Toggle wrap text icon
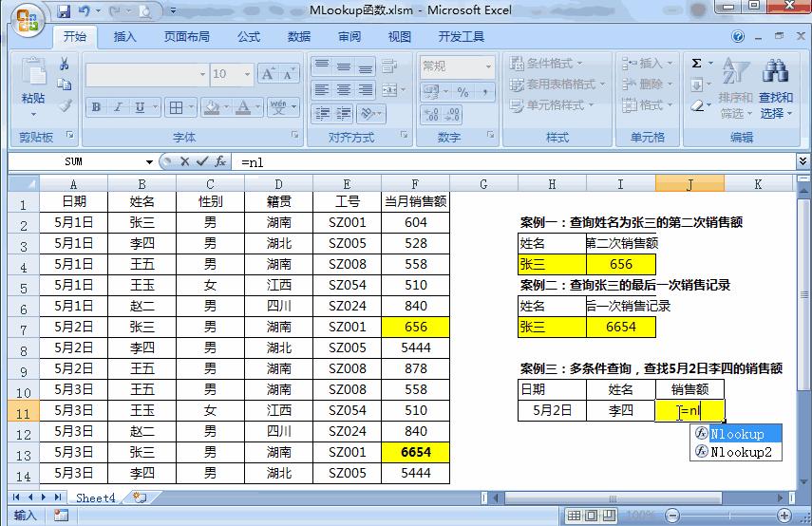This screenshot has height=526, width=812. 388,66
